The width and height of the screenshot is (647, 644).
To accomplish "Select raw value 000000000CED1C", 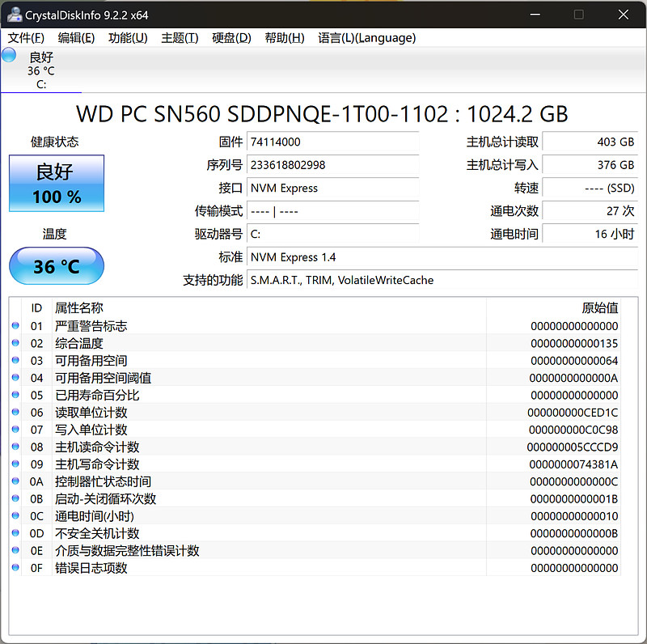I will click(x=573, y=413).
